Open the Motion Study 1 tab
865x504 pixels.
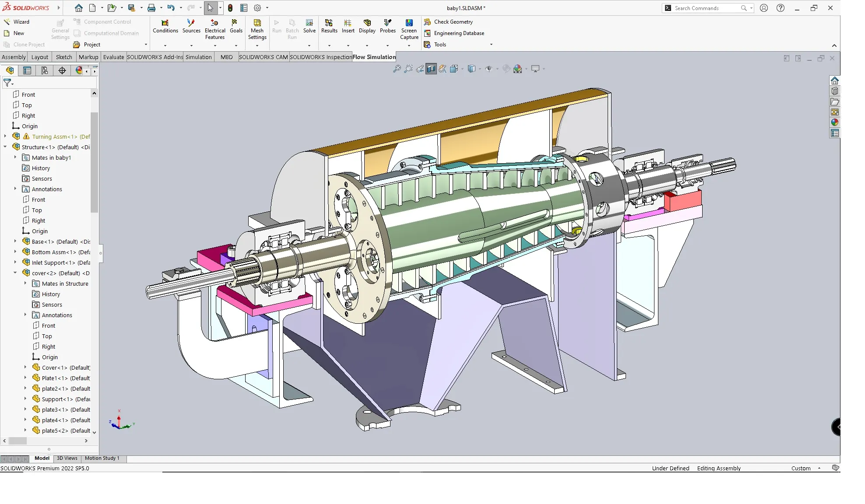tap(102, 458)
